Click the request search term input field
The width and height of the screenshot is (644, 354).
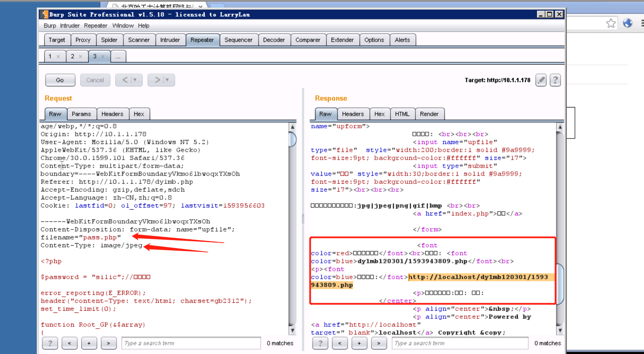[x=191, y=343]
